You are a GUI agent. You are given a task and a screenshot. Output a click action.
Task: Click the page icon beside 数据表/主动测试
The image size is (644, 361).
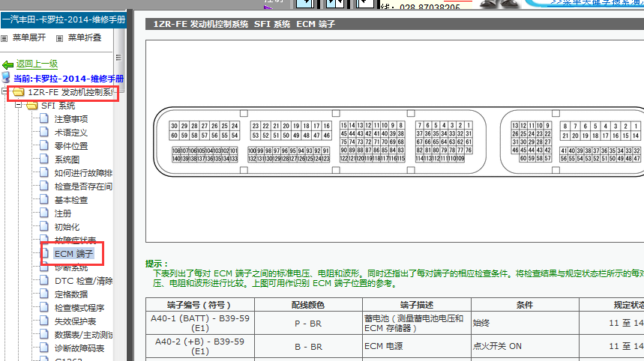point(44,335)
